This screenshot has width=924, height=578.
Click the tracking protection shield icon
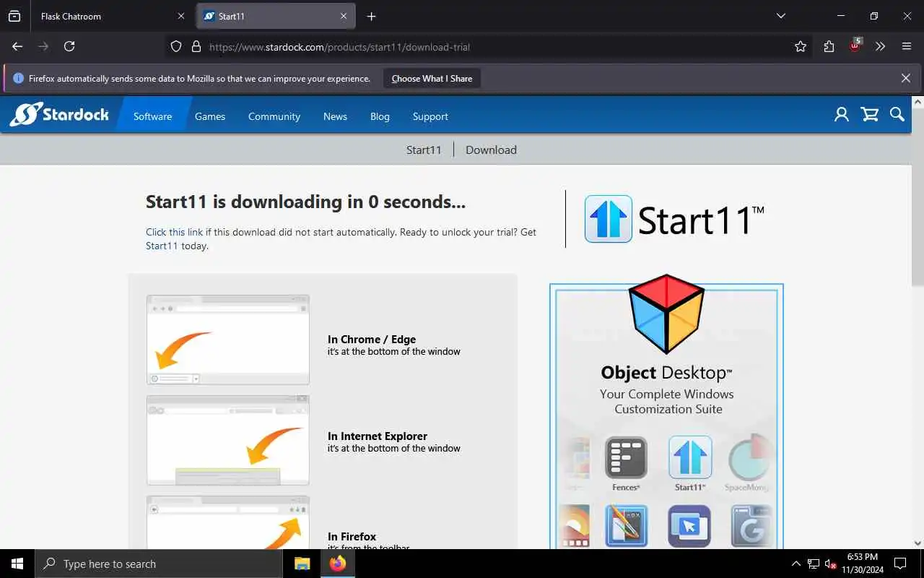click(x=176, y=46)
